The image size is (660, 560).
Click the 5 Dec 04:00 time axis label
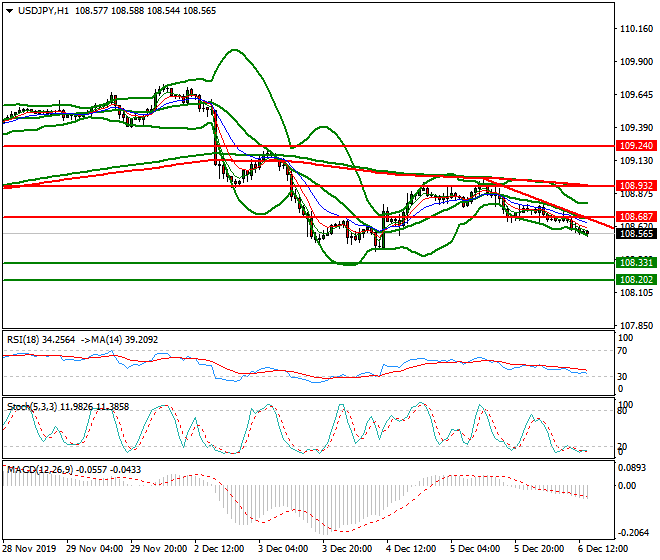[475, 549]
